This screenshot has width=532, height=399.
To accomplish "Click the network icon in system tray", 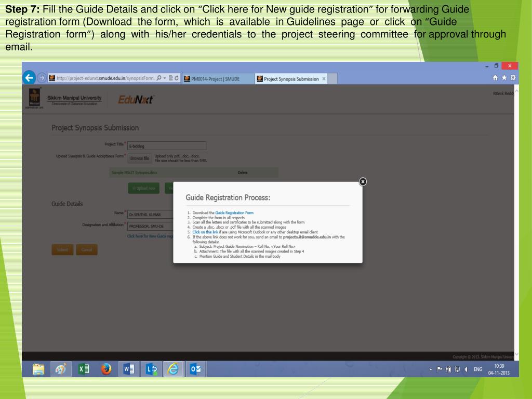I will (457, 369).
